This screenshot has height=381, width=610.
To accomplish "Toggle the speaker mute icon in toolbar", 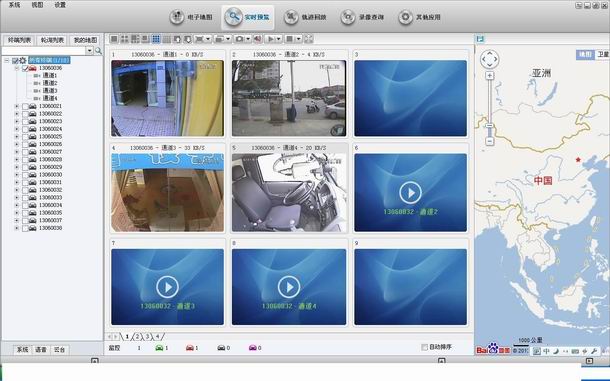I will coord(258,39).
